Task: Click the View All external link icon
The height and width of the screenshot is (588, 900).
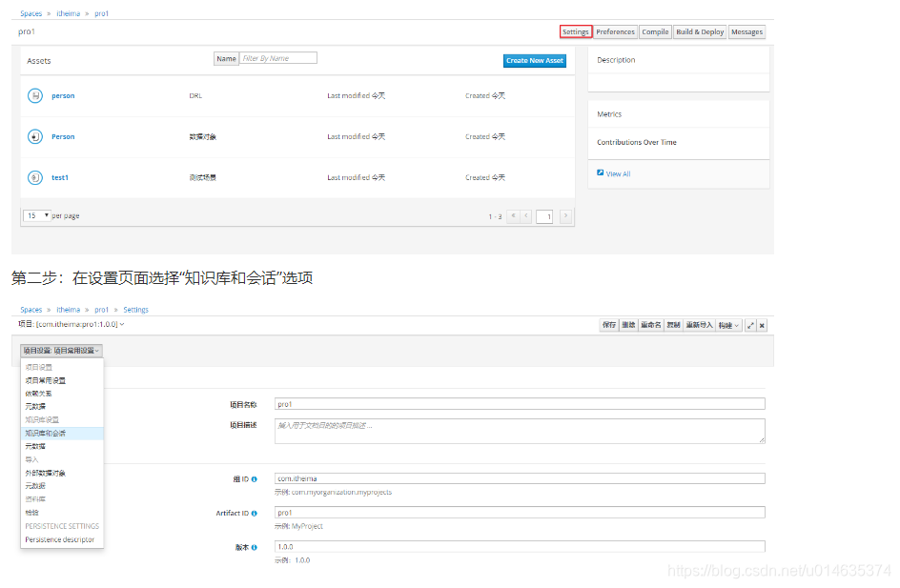Action: 601,172
